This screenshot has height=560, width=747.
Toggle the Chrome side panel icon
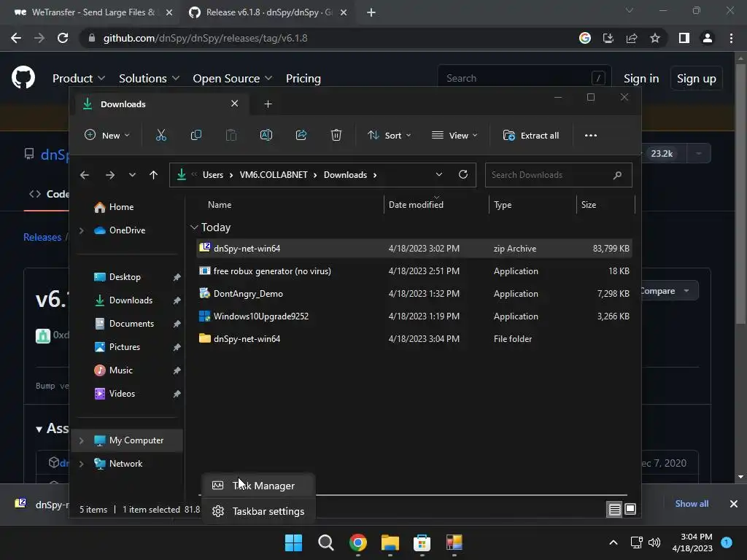684,38
